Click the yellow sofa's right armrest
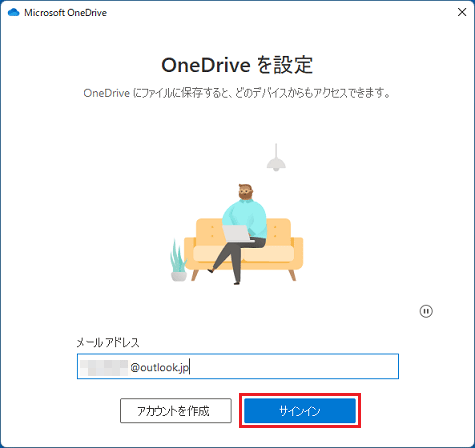Viewport: 475px width, 448px height. point(298,252)
